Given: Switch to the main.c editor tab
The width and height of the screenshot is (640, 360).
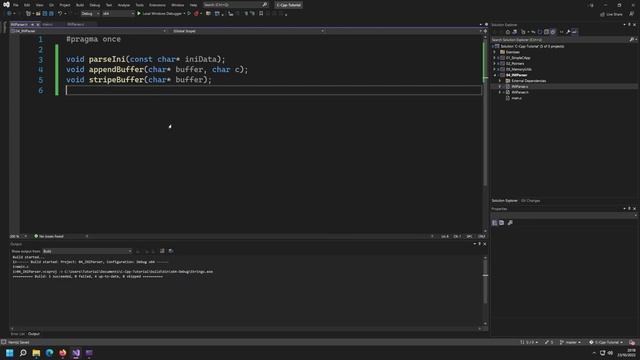Looking at the screenshot, I should 47,24.
